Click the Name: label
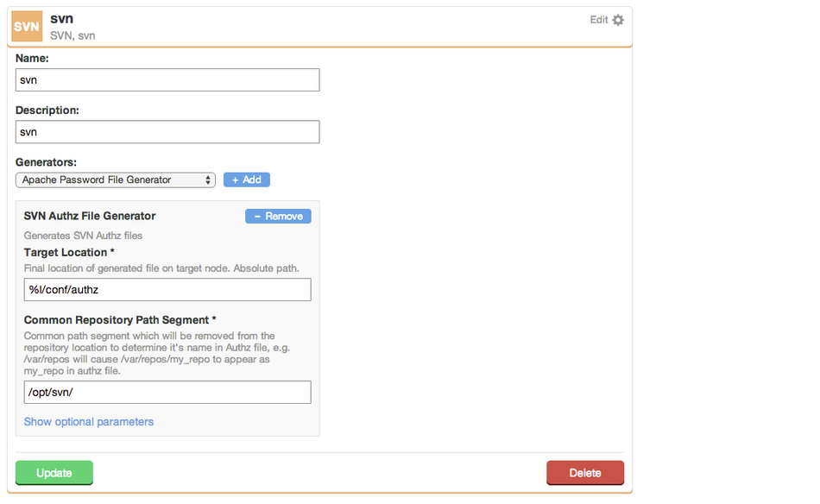The image size is (820, 504). tap(32, 59)
